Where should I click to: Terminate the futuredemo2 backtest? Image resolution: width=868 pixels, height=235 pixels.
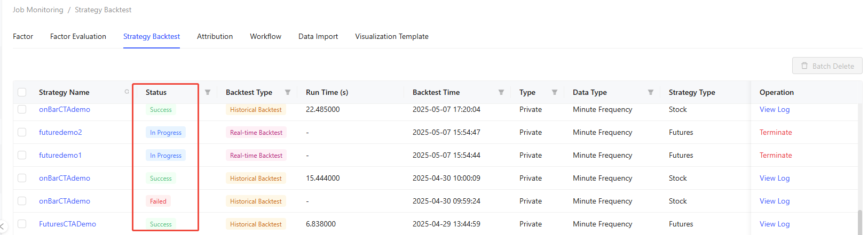775,132
